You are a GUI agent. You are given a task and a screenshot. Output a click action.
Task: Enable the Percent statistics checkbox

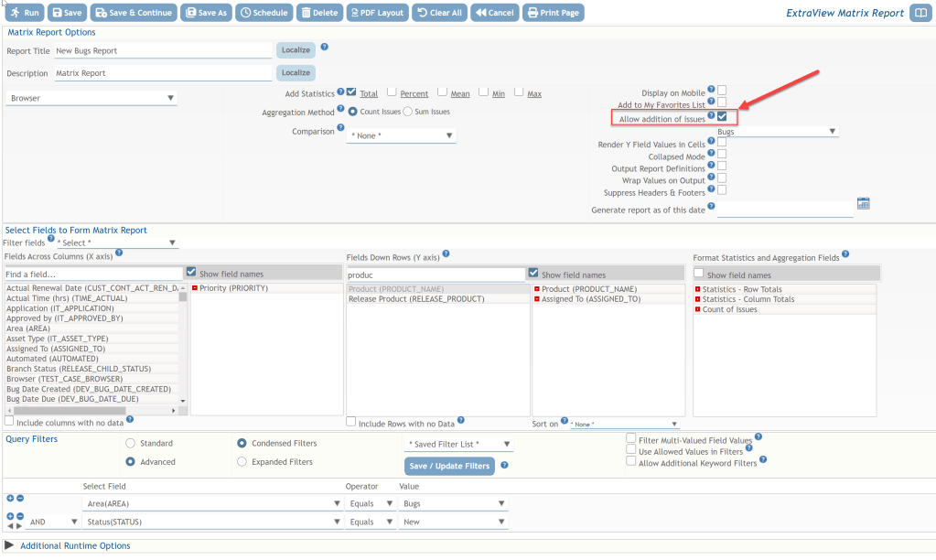pos(392,92)
